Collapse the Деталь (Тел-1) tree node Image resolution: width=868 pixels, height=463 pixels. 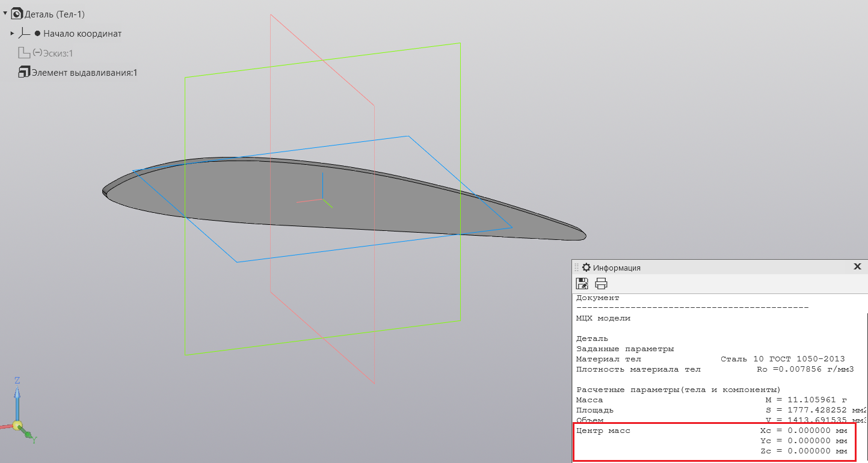[5, 13]
